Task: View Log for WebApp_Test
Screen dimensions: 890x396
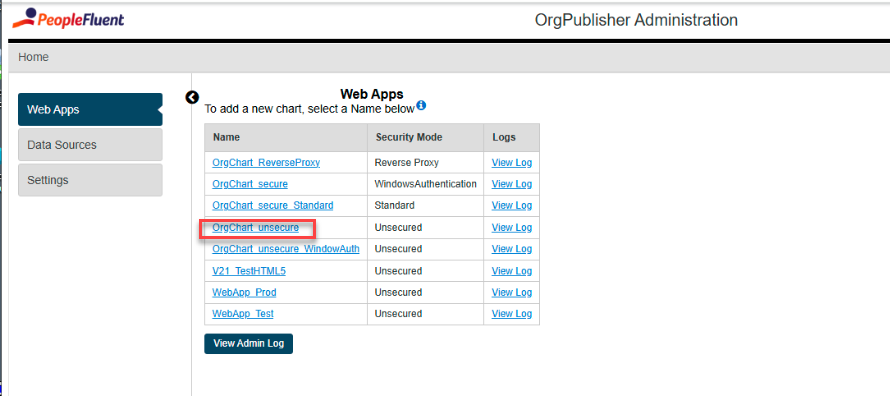Action: pyautogui.click(x=511, y=314)
